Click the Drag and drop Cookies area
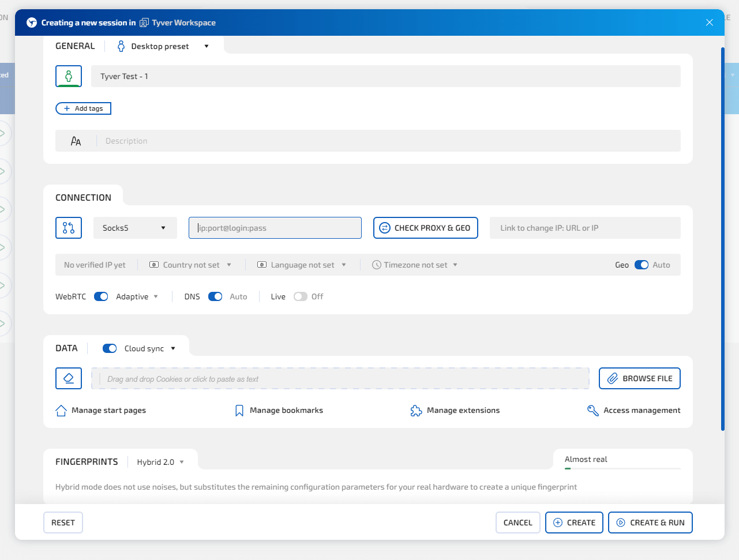 pyautogui.click(x=340, y=378)
